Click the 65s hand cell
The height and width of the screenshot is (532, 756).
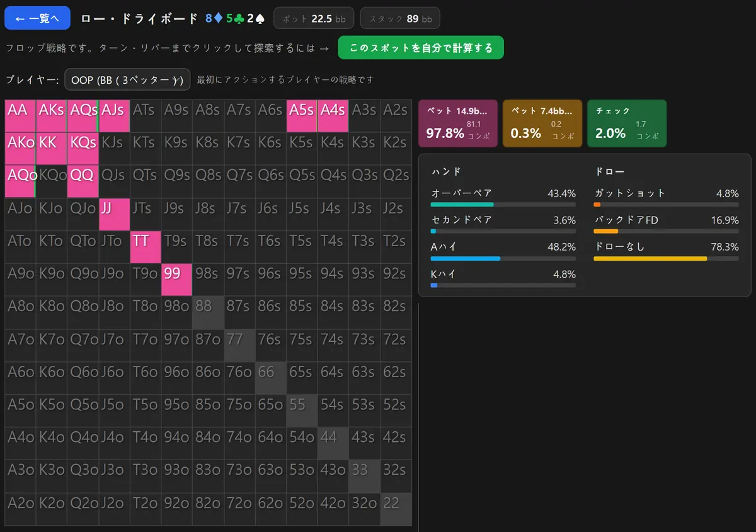point(302,378)
